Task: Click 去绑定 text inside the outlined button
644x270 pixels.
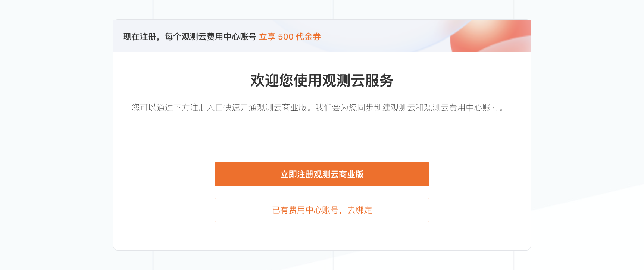Action: click(x=360, y=210)
